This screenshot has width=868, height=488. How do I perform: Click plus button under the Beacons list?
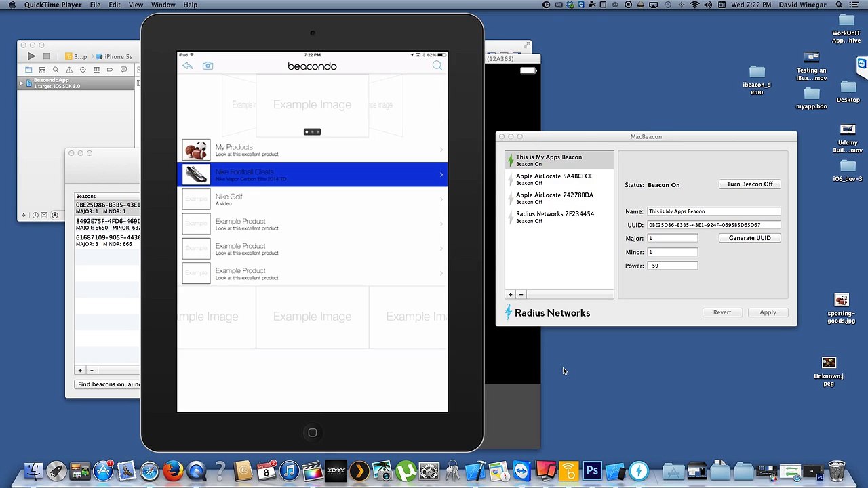(x=80, y=371)
